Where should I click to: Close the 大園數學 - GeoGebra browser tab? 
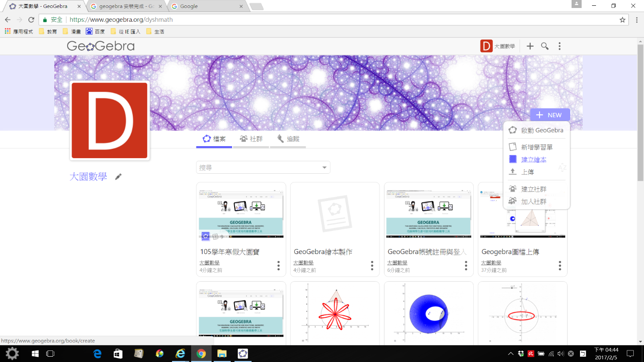(79, 6)
